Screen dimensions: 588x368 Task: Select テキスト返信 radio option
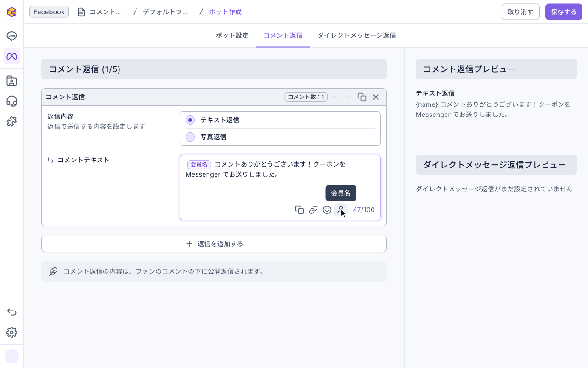click(190, 120)
